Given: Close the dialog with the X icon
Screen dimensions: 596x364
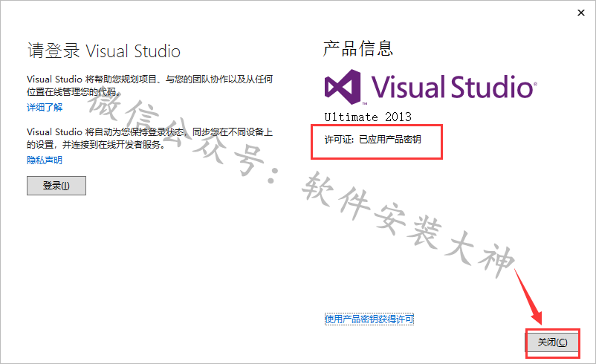Looking at the screenshot, I should (x=581, y=13).
